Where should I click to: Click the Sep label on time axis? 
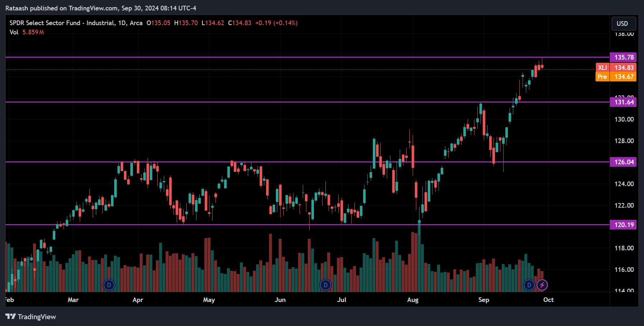pyautogui.click(x=484, y=300)
